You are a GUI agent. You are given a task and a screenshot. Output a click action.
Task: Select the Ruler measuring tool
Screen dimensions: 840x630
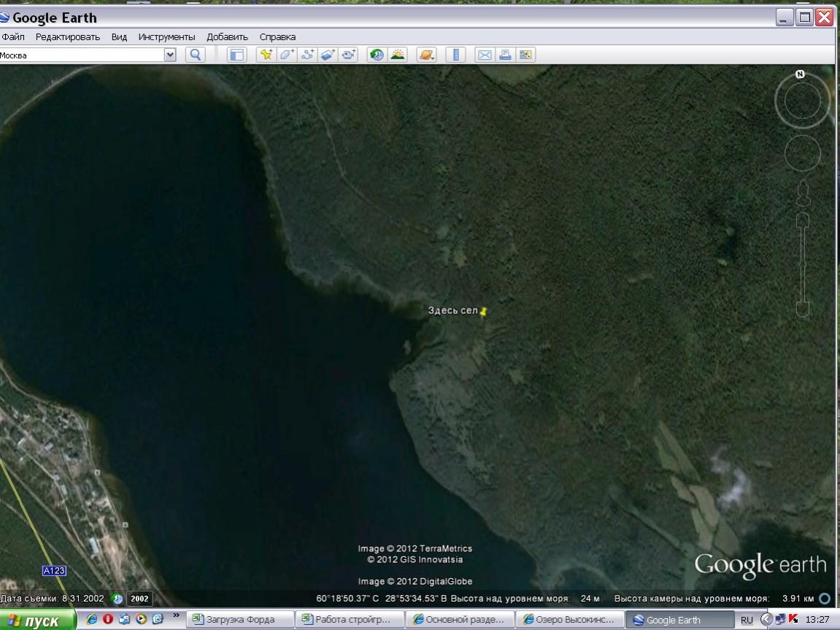455,55
